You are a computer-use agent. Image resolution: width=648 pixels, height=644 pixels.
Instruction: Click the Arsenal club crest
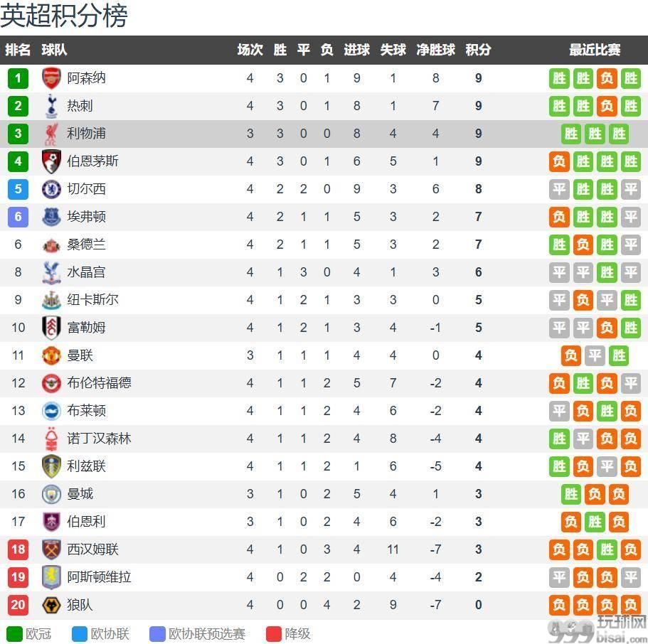pyautogui.click(x=51, y=78)
